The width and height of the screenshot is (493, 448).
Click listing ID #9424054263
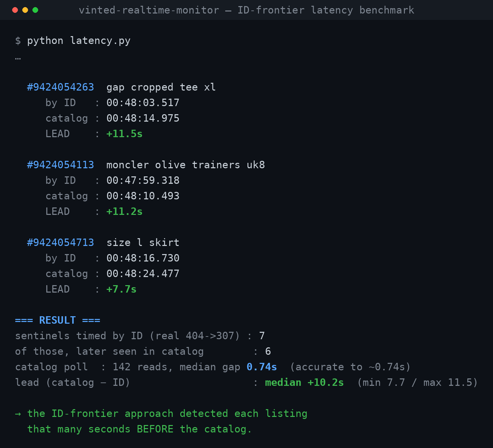tap(60, 87)
